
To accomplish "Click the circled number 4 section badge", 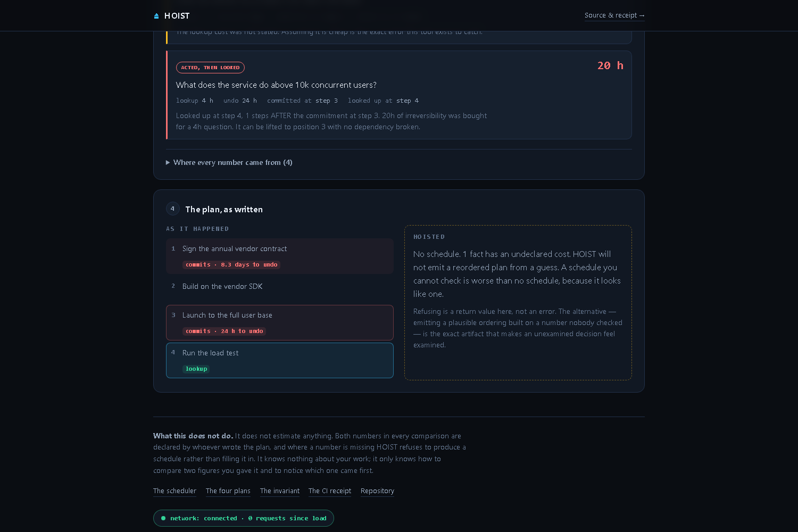I will point(172,209).
